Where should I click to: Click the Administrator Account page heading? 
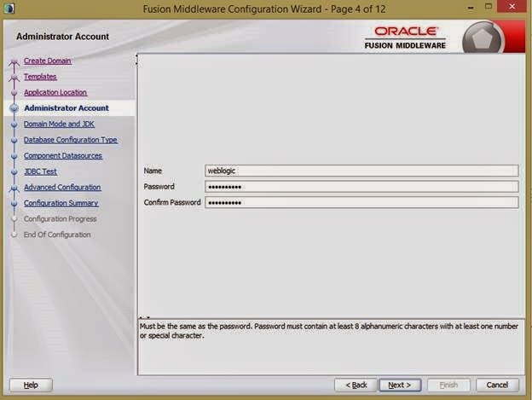pos(63,37)
